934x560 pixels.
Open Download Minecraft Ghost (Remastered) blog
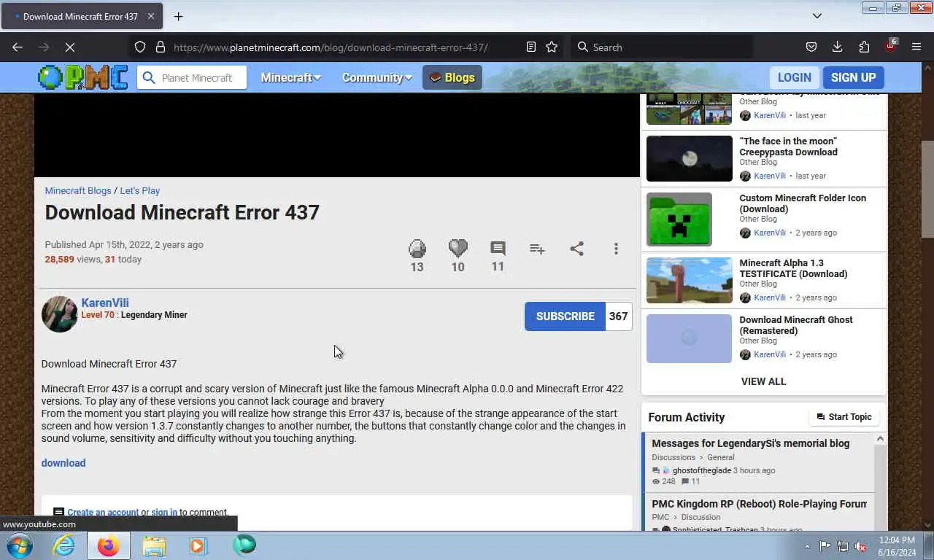point(795,325)
